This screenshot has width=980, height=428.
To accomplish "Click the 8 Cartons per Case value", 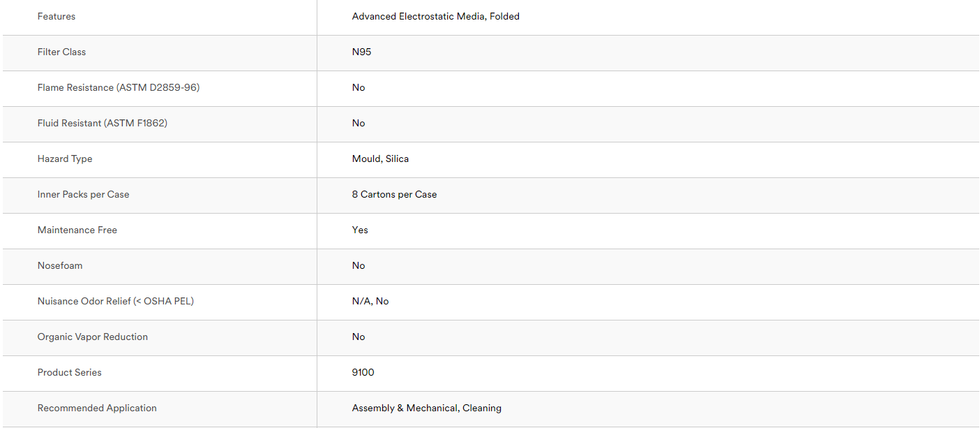I will (395, 194).
